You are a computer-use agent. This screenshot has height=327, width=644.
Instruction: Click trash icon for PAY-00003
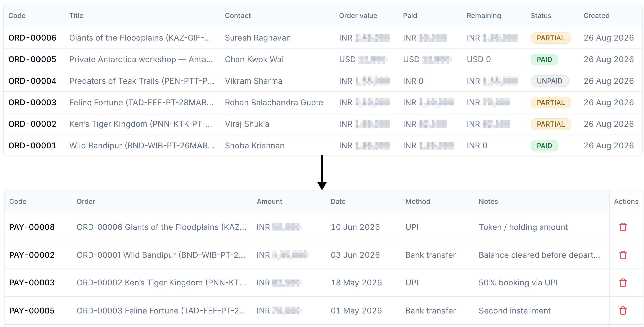(623, 283)
